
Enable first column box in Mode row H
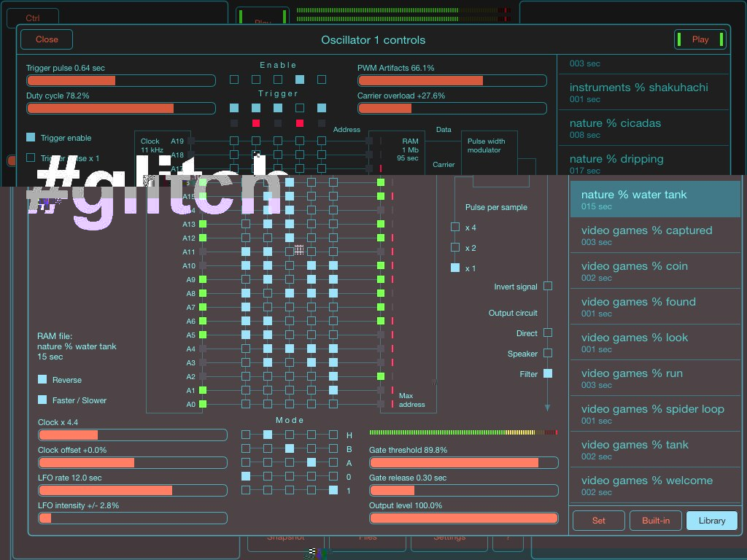tap(246, 435)
